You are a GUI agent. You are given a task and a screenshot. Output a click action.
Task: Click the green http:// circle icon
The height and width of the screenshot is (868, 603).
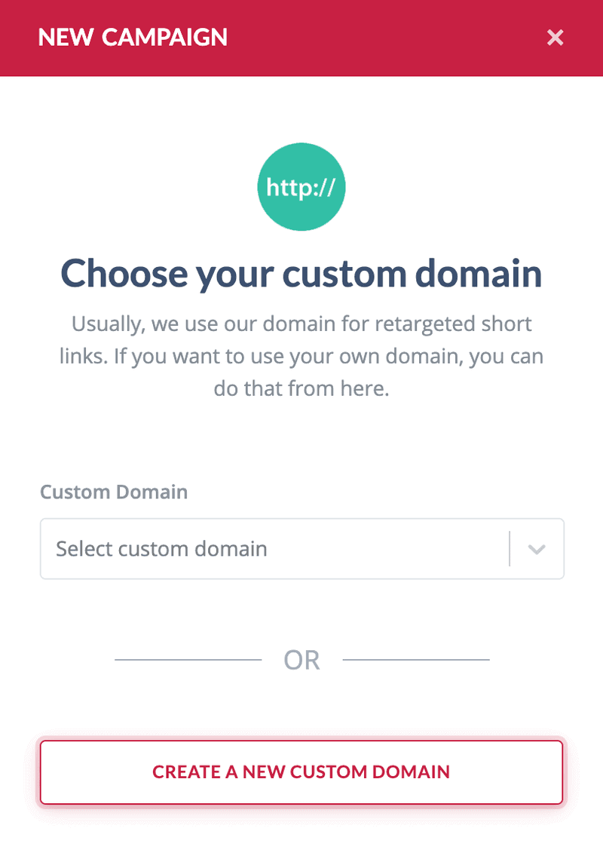(x=301, y=186)
